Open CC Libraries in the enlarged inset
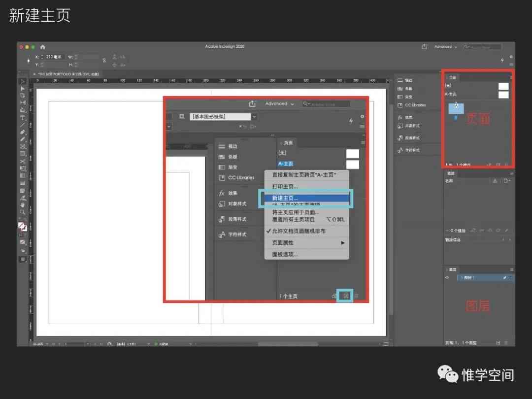532x399 pixels. [x=236, y=178]
